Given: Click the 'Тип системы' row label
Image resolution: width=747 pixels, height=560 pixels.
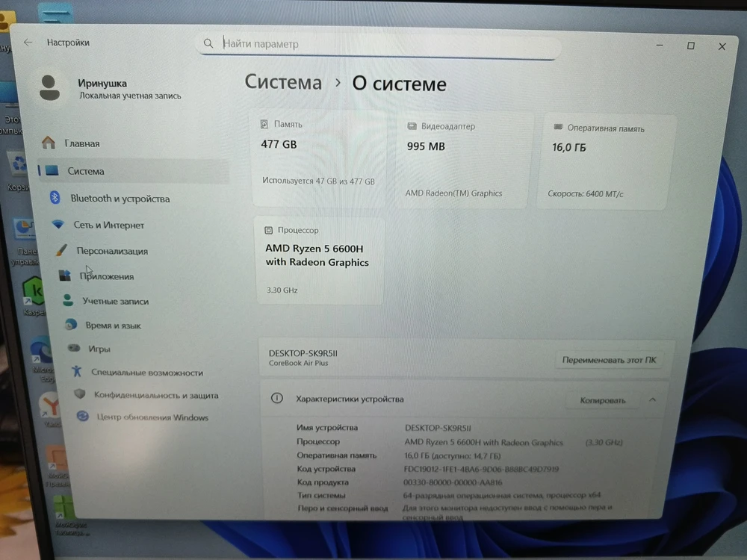Looking at the screenshot, I should (x=321, y=495).
